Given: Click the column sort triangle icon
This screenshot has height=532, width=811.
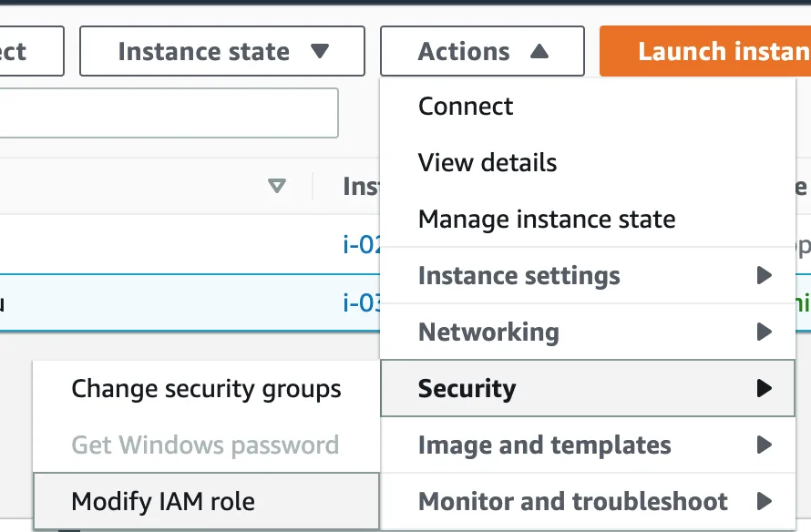Looking at the screenshot, I should pos(277,186).
